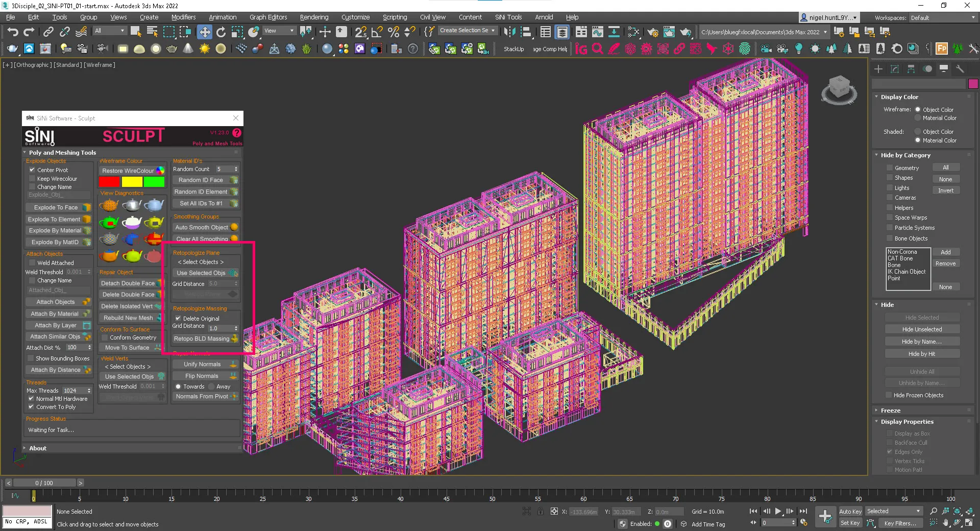
Task: Expand the About rollout in Sculpt
Action: click(x=37, y=448)
